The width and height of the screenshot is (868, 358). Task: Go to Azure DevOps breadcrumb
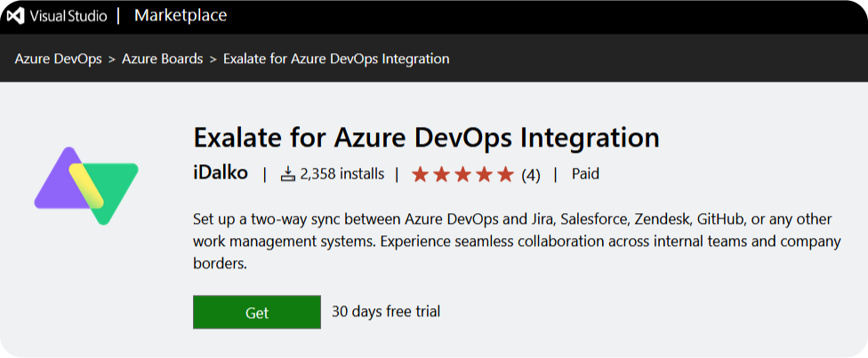[x=58, y=59]
